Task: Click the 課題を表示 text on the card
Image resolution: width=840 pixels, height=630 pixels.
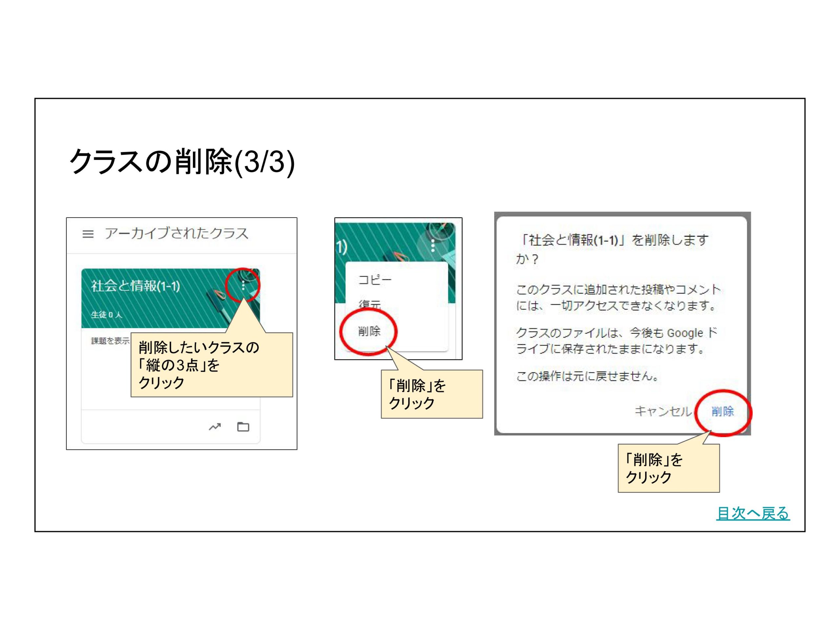Action: [111, 341]
